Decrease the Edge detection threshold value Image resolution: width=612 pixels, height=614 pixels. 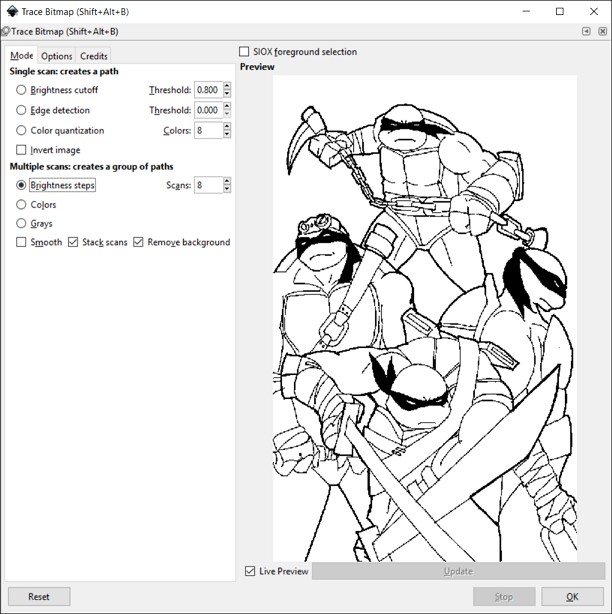point(227,114)
